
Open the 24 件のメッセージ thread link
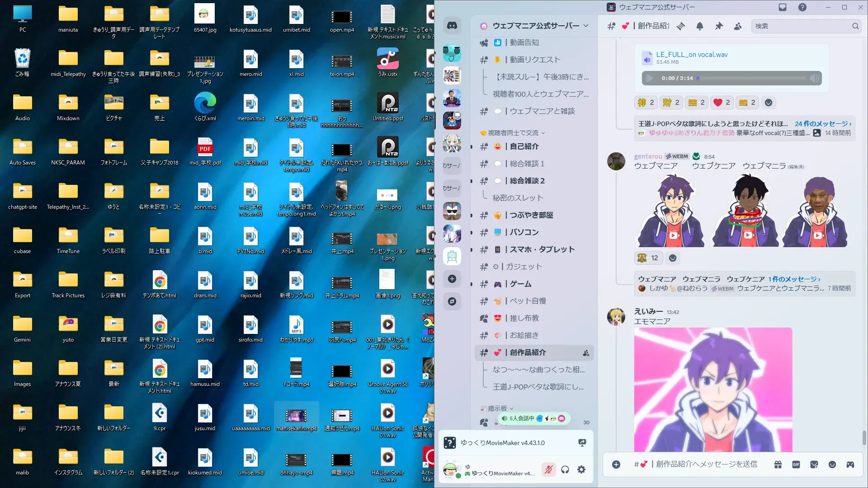click(x=822, y=124)
